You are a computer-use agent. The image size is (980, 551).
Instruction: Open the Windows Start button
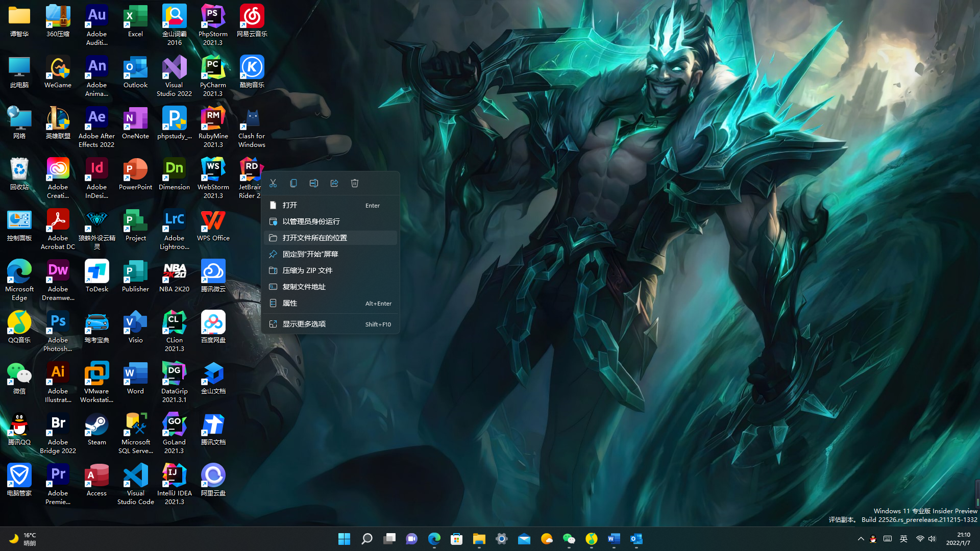pos(344,539)
